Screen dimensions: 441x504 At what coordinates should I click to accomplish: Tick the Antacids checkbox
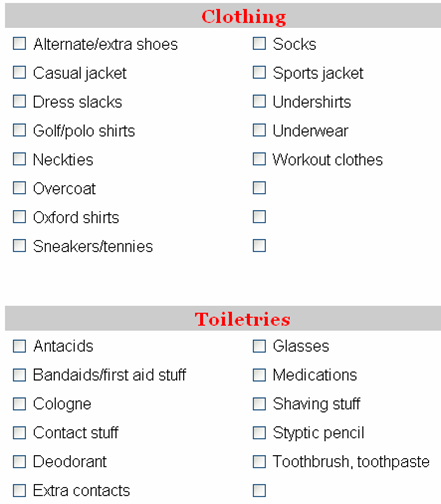click(19, 346)
